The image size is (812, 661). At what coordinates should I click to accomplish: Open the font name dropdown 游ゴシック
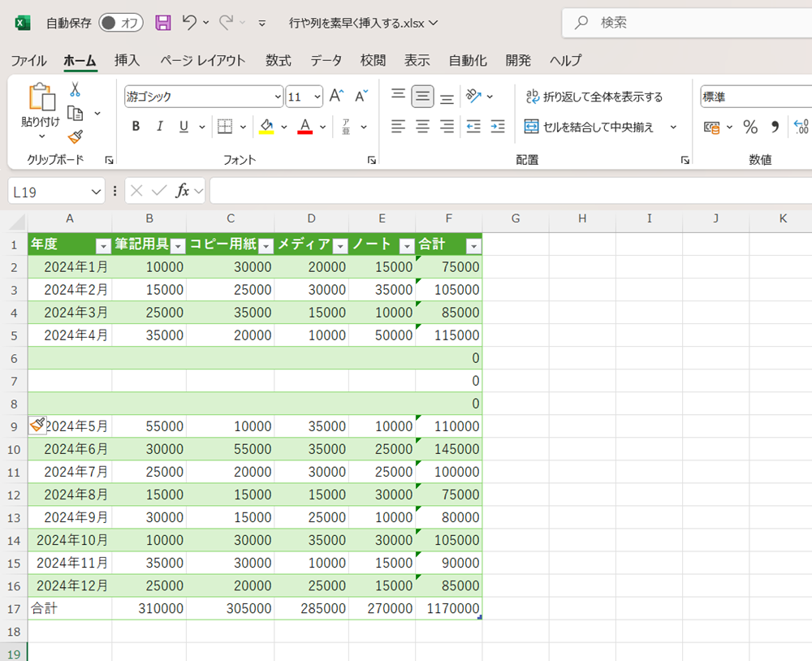[x=278, y=97]
